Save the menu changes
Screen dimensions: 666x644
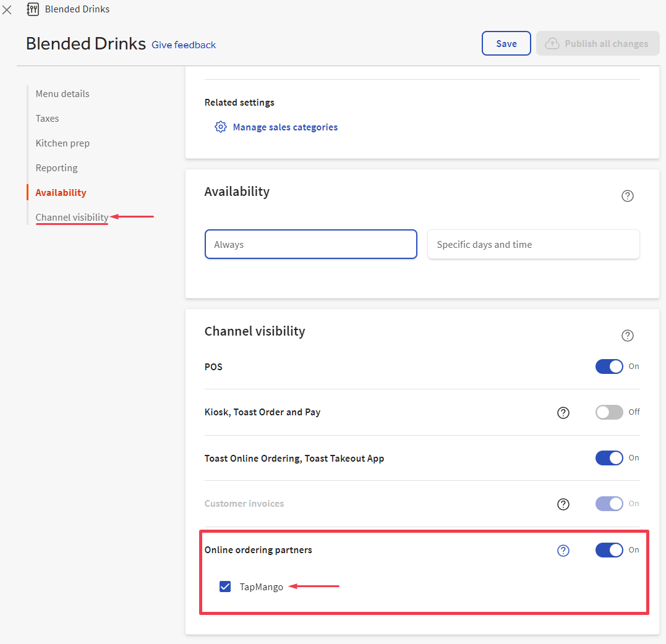[x=506, y=43]
